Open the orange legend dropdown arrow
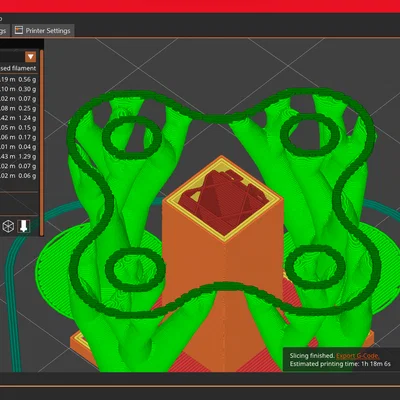 pyautogui.click(x=31, y=57)
